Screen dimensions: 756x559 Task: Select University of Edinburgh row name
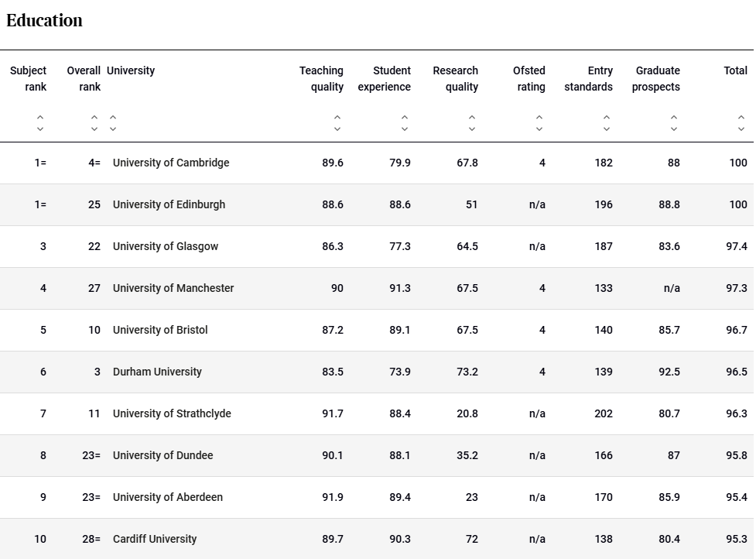tap(169, 204)
